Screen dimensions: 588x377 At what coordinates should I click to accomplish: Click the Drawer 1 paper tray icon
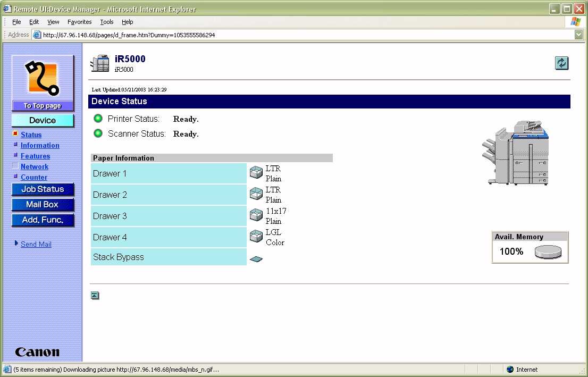pos(256,173)
